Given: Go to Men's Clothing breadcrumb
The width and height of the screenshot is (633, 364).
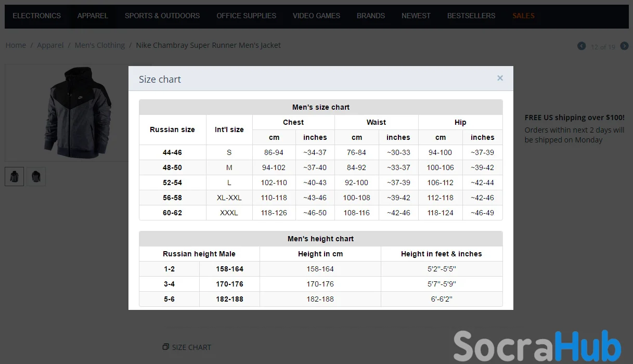Looking at the screenshot, I should 100,45.
